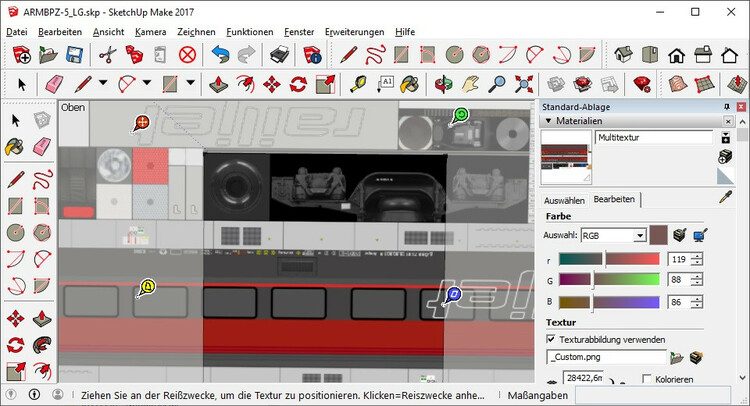Open file with folder icon
Viewport: 750px width, 406px height.
click(48, 55)
